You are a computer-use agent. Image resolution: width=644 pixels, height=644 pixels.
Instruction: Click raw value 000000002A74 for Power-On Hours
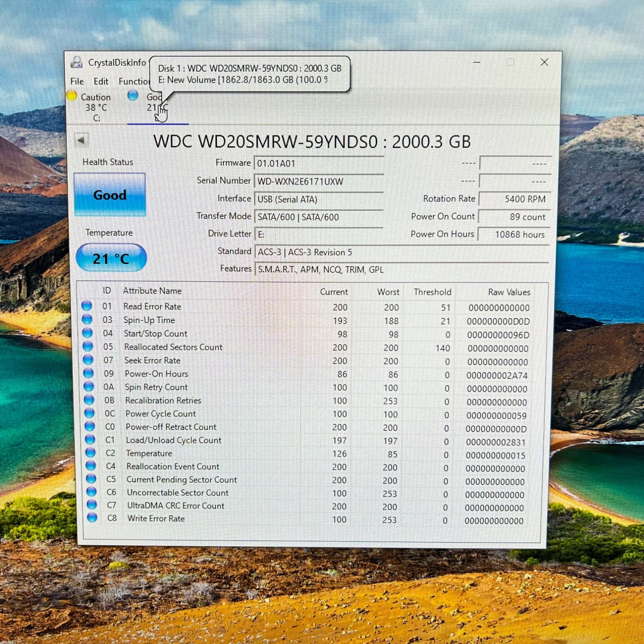(x=497, y=376)
